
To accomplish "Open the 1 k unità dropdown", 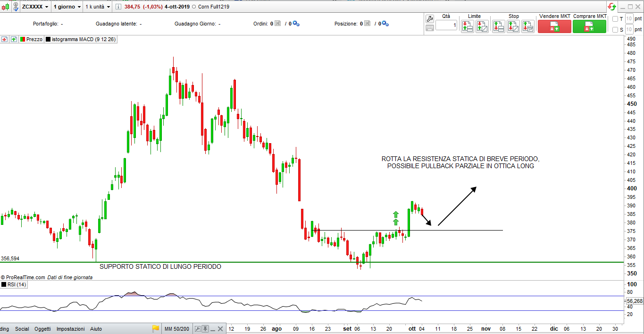I will (98, 7).
